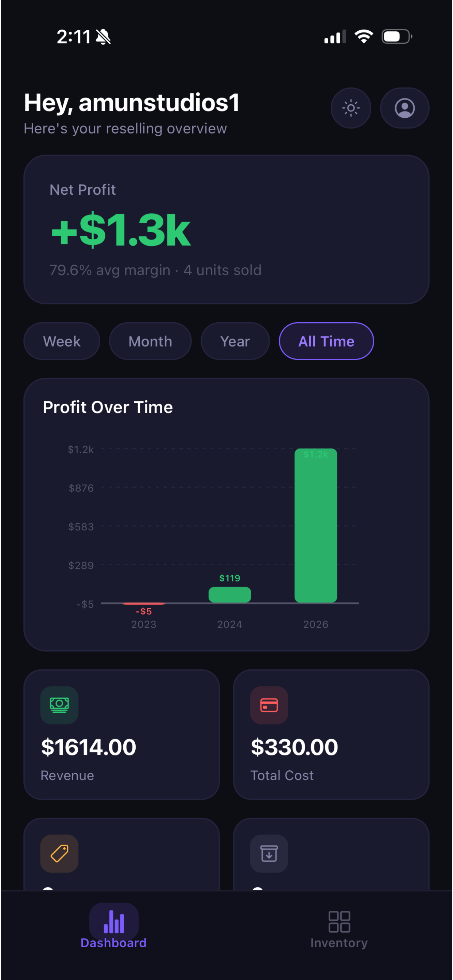Open the $1614.00 Revenue card

click(x=121, y=734)
